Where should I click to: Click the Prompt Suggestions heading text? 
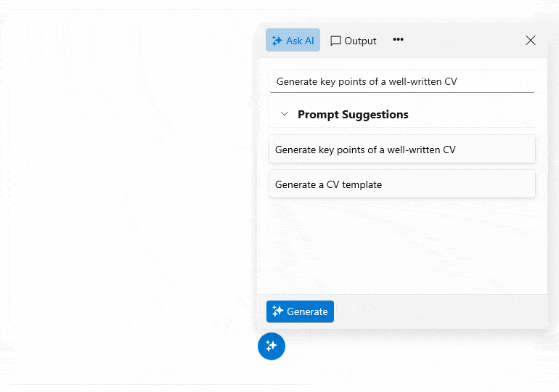353,115
